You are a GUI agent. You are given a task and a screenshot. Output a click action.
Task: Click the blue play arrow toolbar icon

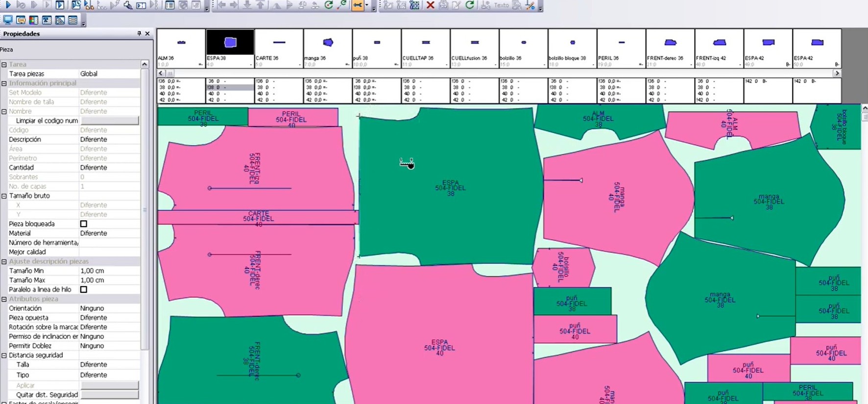click(x=8, y=5)
